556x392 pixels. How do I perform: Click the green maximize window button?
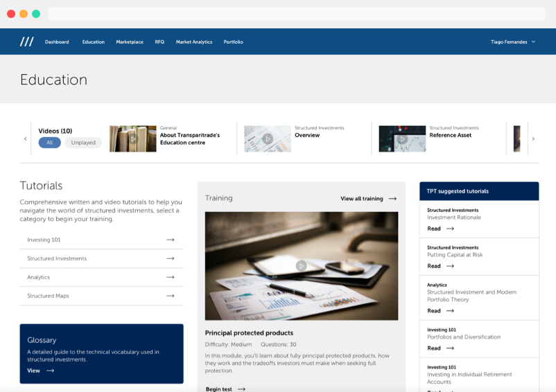tap(36, 14)
